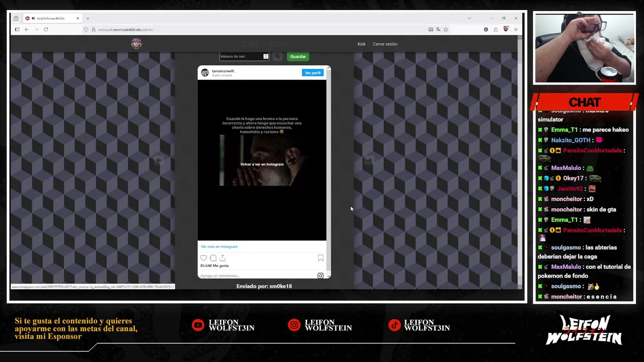Click the Nakzito_GOTH chat username

pyautogui.click(x=571, y=140)
